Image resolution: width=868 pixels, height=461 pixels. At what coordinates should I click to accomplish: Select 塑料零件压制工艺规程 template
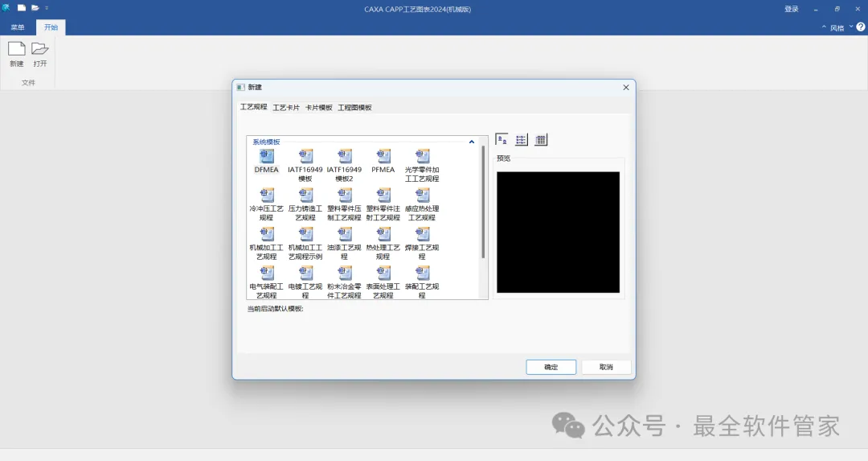tap(344, 204)
